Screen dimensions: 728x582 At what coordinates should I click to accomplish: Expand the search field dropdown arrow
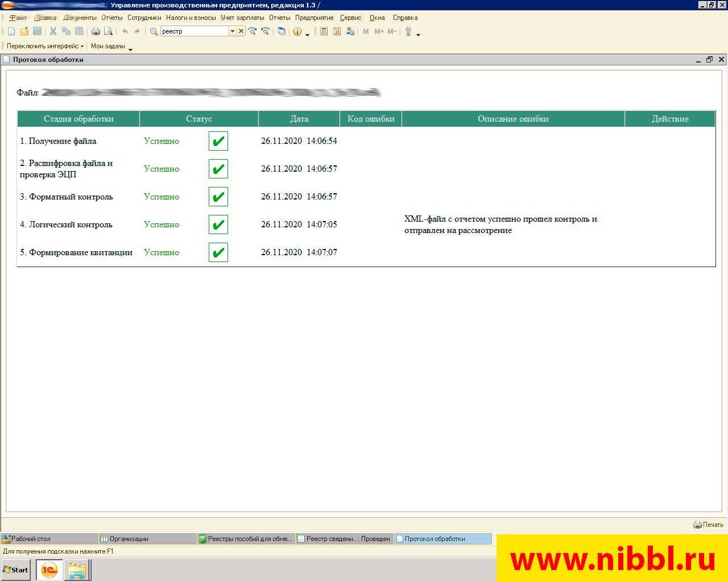pos(232,31)
